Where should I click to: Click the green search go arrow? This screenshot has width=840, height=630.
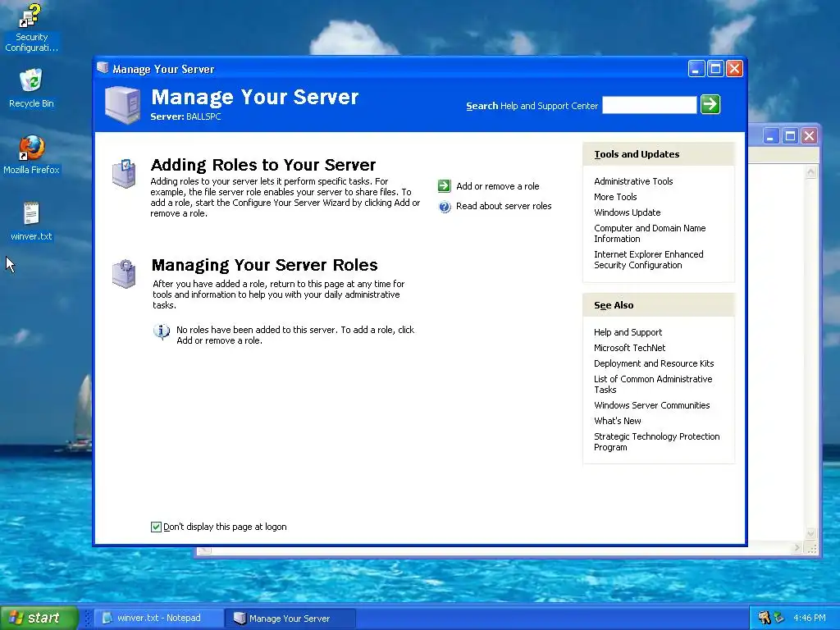pos(710,104)
